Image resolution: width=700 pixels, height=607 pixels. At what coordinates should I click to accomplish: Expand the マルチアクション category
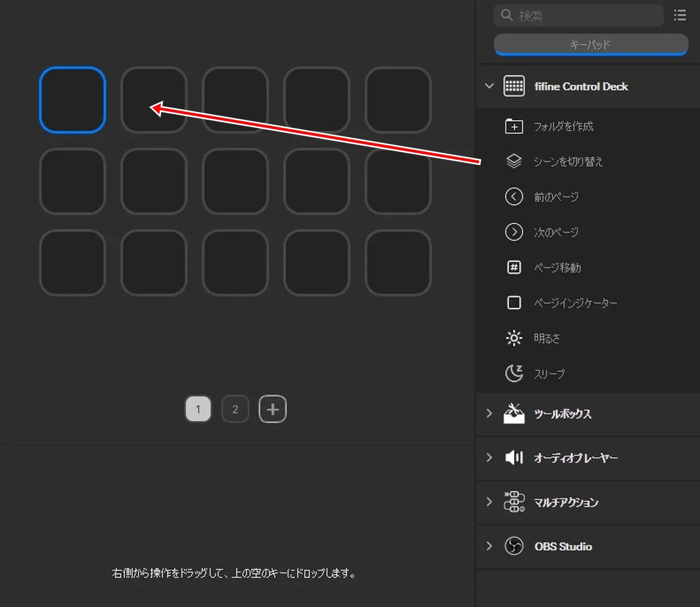coord(489,502)
